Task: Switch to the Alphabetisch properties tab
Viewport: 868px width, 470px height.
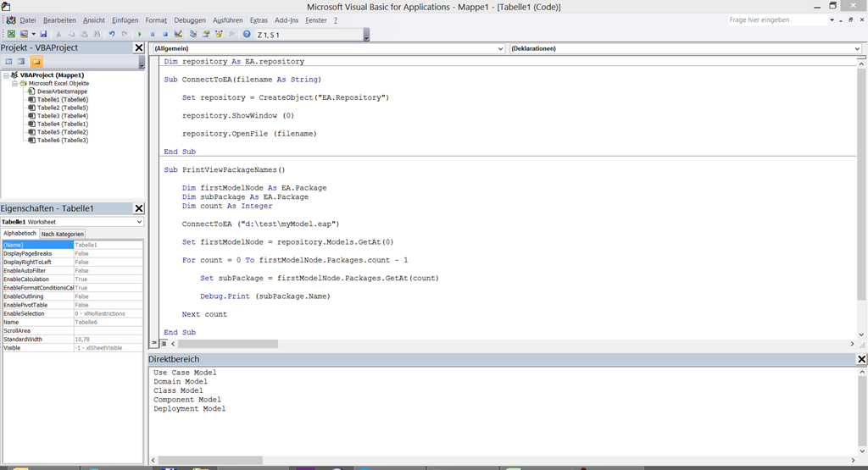Action: click(x=20, y=234)
